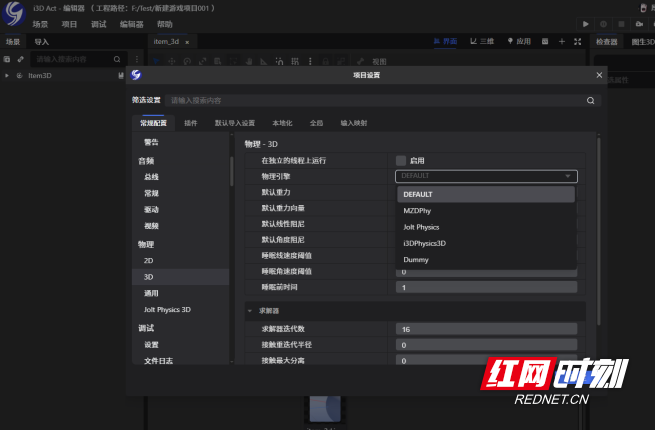655x430 pixels.
Task: Select the rotate tool in viewport toolbar
Action: (187, 61)
